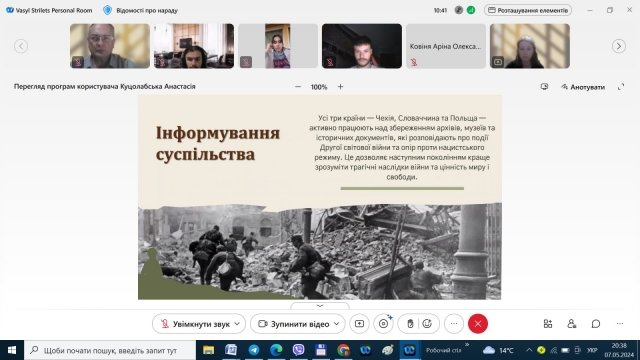The width and height of the screenshot is (640, 360).
Task: Click the gray microphone status icon near clock
Action: (459, 10)
